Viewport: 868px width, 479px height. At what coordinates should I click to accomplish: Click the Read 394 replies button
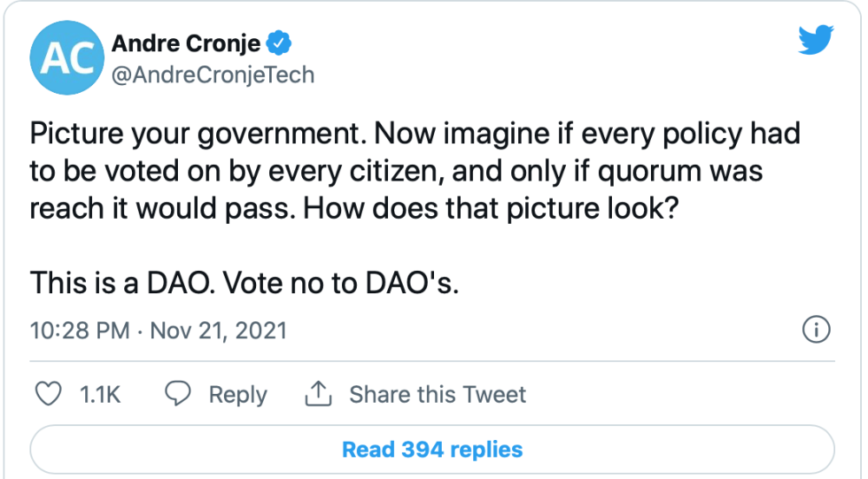(x=432, y=449)
